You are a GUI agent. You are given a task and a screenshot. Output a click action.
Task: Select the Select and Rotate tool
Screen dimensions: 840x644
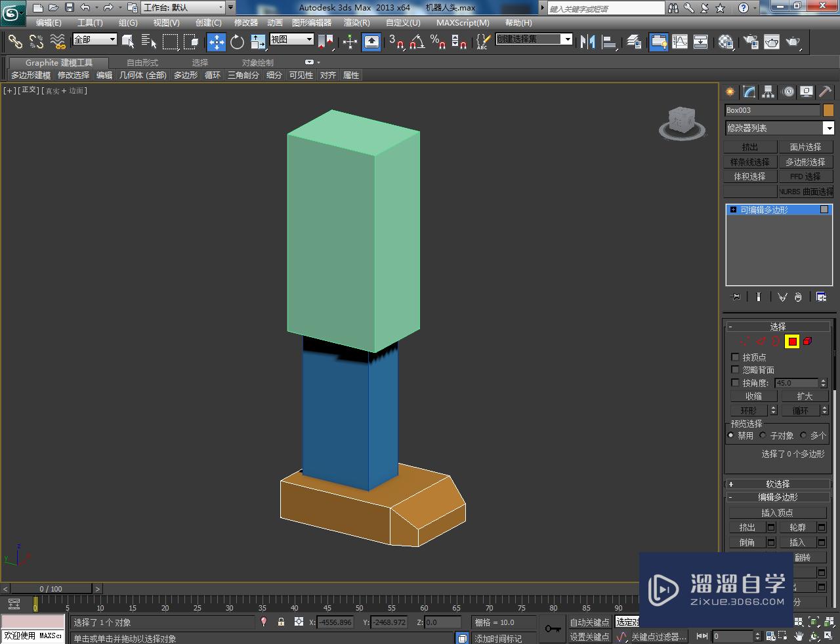pyautogui.click(x=237, y=42)
